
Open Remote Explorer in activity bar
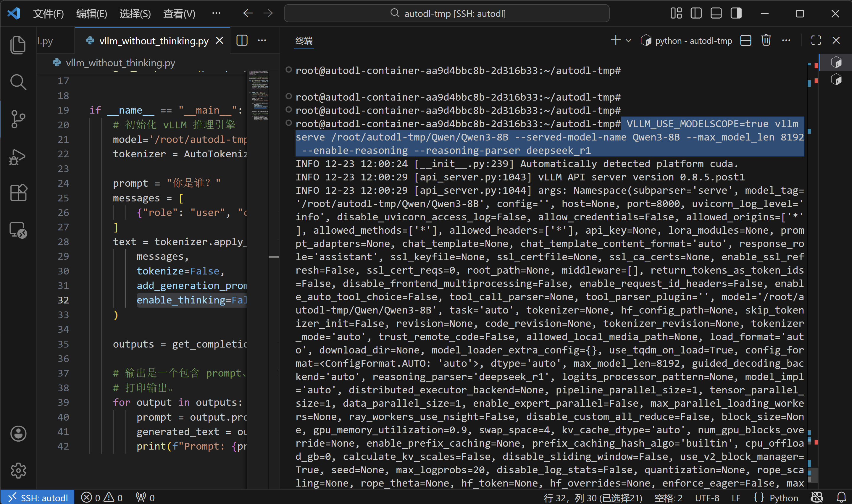(18, 230)
